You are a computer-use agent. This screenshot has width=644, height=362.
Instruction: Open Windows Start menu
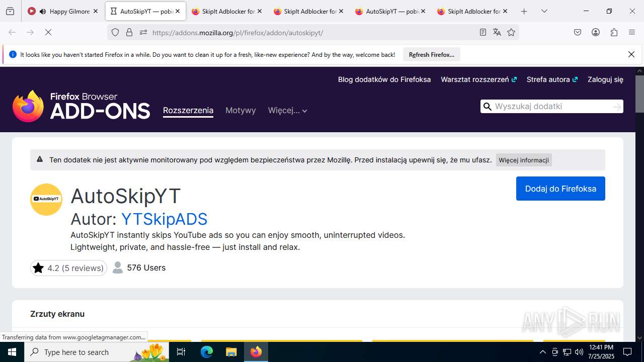[x=12, y=352]
